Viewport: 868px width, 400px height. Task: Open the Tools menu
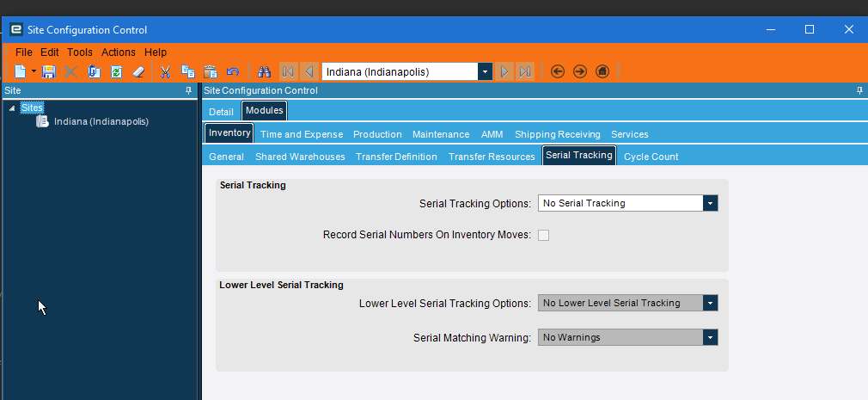coord(80,52)
